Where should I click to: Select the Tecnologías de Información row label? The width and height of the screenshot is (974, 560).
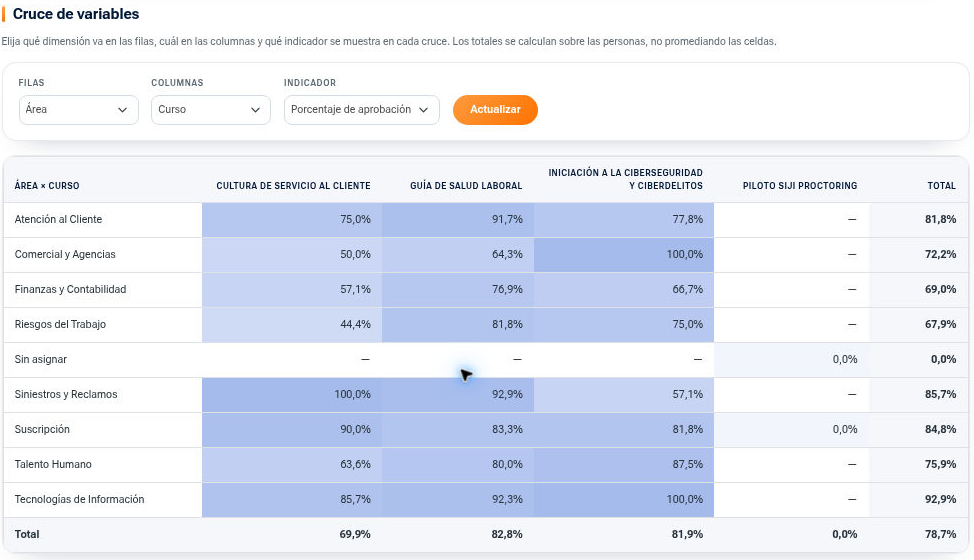pos(80,500)
